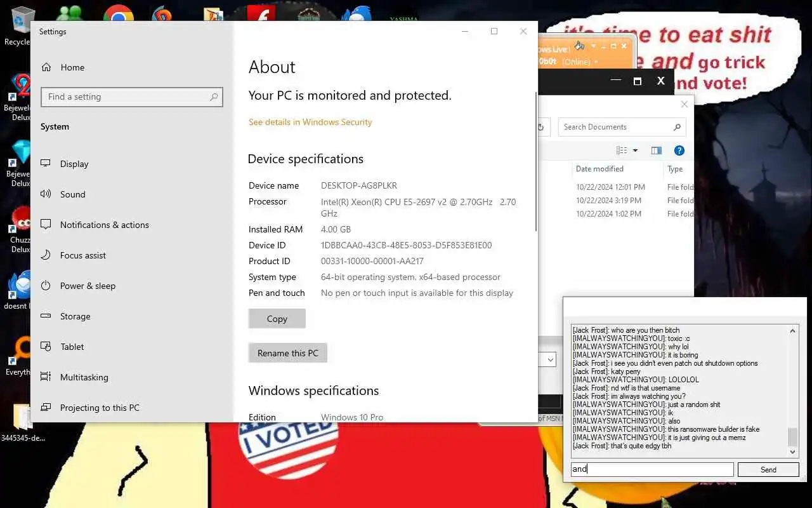Screen dimensions: 812x508
Task: Click chat line 'katy perry'
Action: click(606, 371)
